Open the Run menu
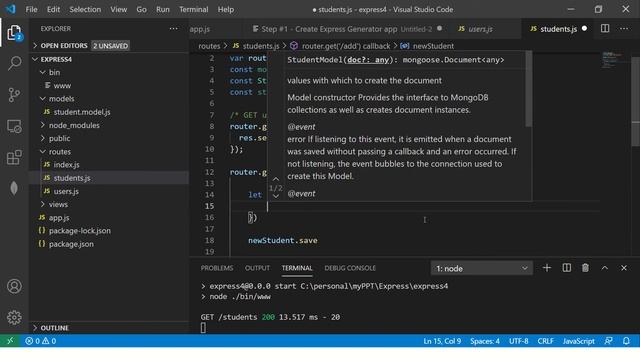The image size is (640, 360). point(163,9)
